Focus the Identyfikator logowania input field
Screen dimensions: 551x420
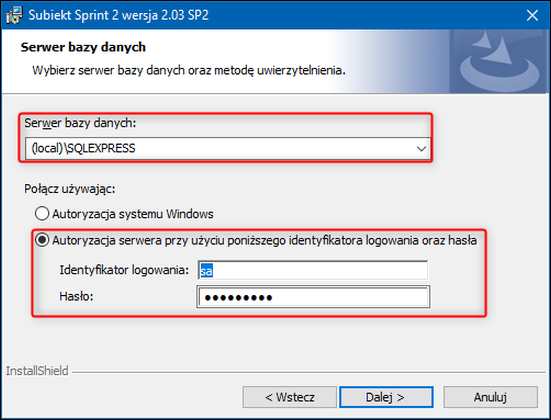[313, 270]
